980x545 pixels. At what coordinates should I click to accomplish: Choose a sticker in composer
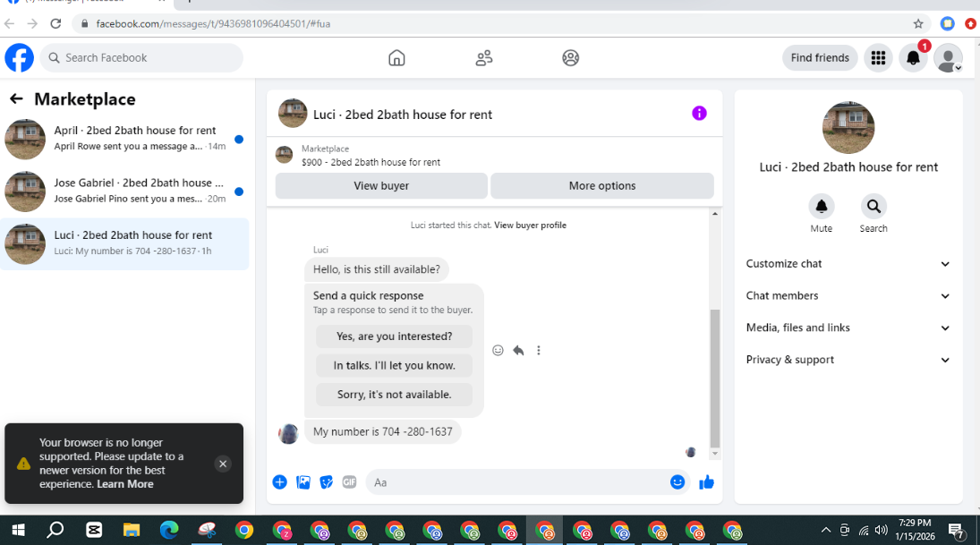(327, 482)
